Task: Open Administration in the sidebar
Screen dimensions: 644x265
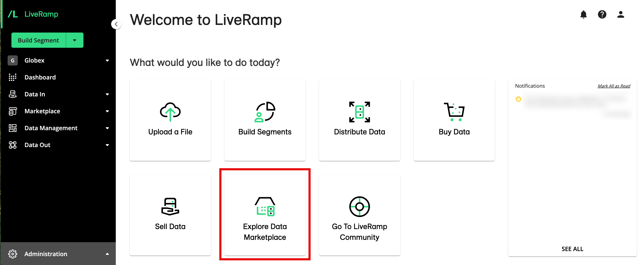Action: pyautogui.click(x=46, y=254)
